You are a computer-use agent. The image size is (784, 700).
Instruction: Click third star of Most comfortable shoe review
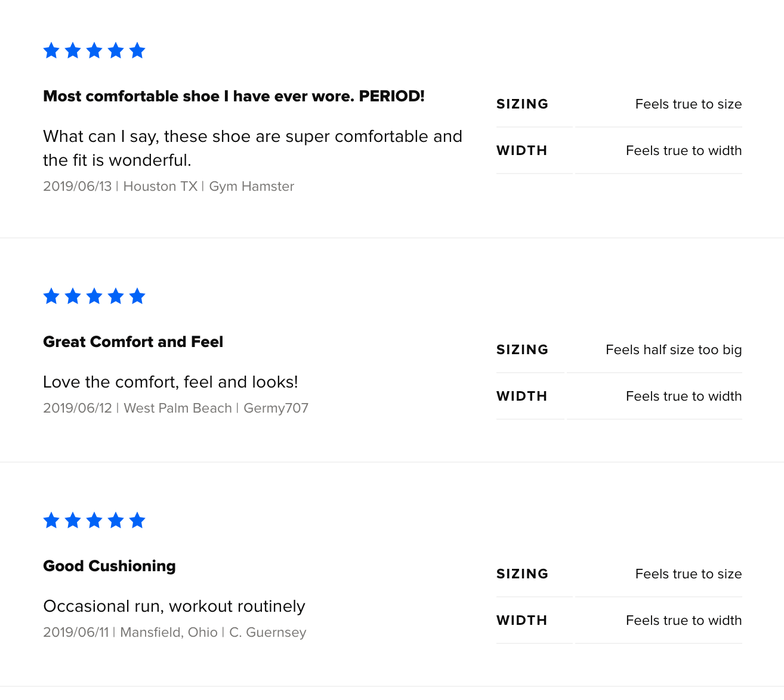94,51
